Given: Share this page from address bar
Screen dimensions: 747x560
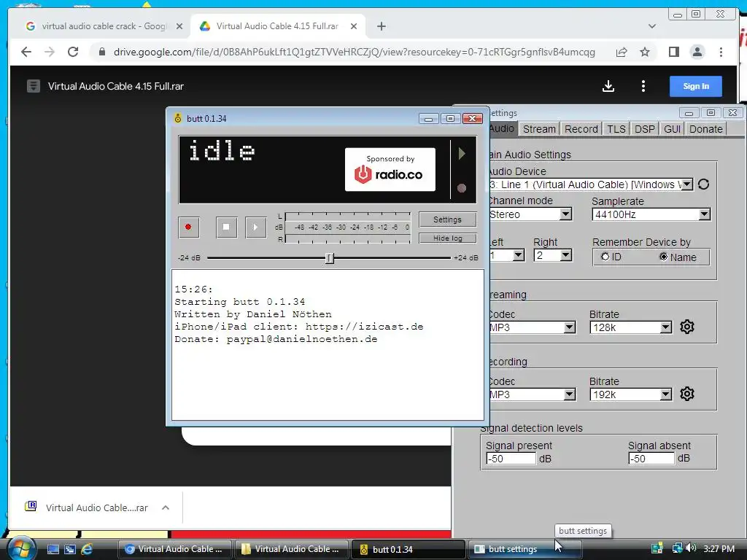Looking at the screenshot, I should click(622, 52).
